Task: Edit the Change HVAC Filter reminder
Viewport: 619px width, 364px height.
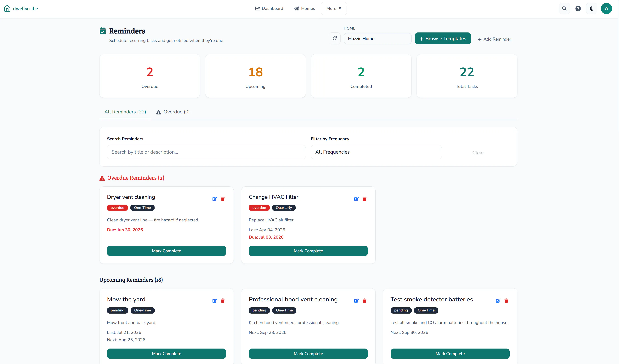Action: [356, 199]
